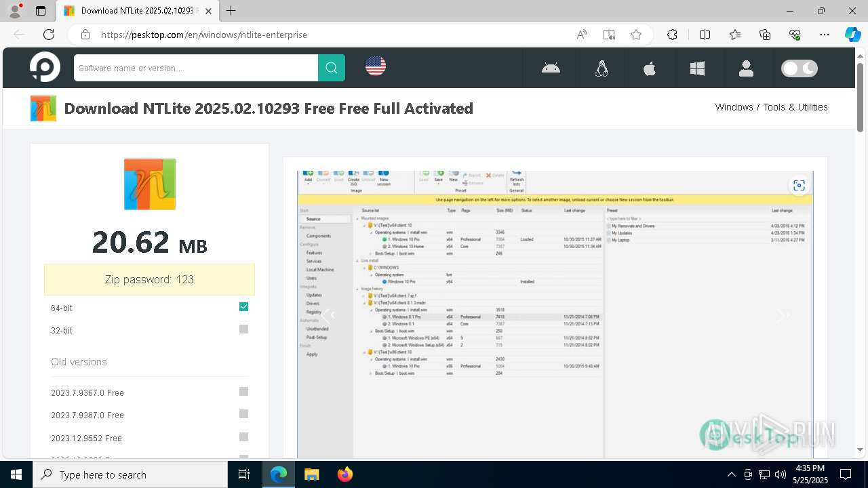Open a new browser tab
This screenshot has width=868, height=488.
(231, 11)
